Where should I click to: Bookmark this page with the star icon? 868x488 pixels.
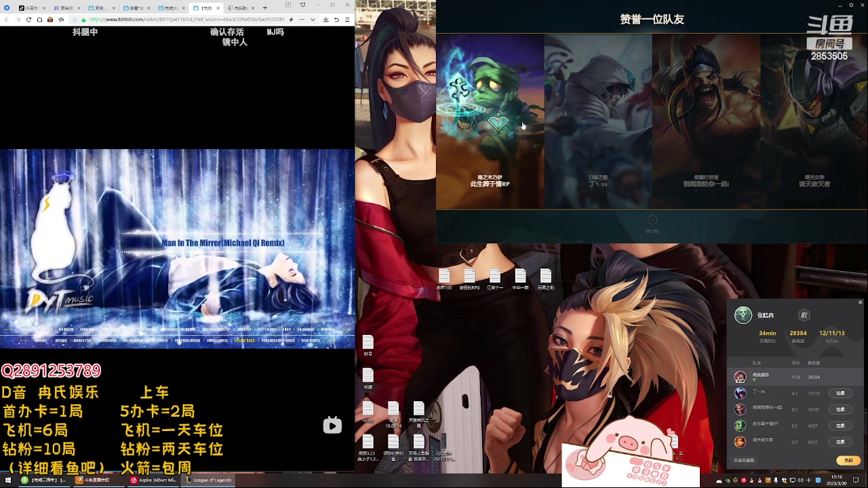point(61,20)
